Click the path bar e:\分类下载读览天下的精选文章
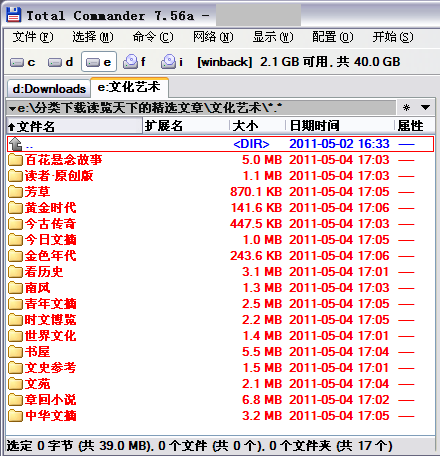The image size is (440, 456). (x=201, y=108)
